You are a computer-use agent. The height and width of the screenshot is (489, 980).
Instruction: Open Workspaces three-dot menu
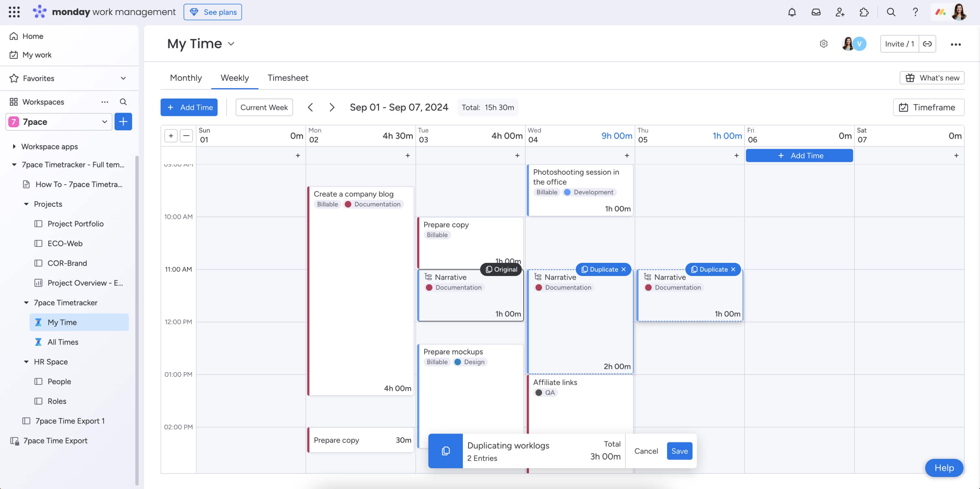(x=105, y=102)
